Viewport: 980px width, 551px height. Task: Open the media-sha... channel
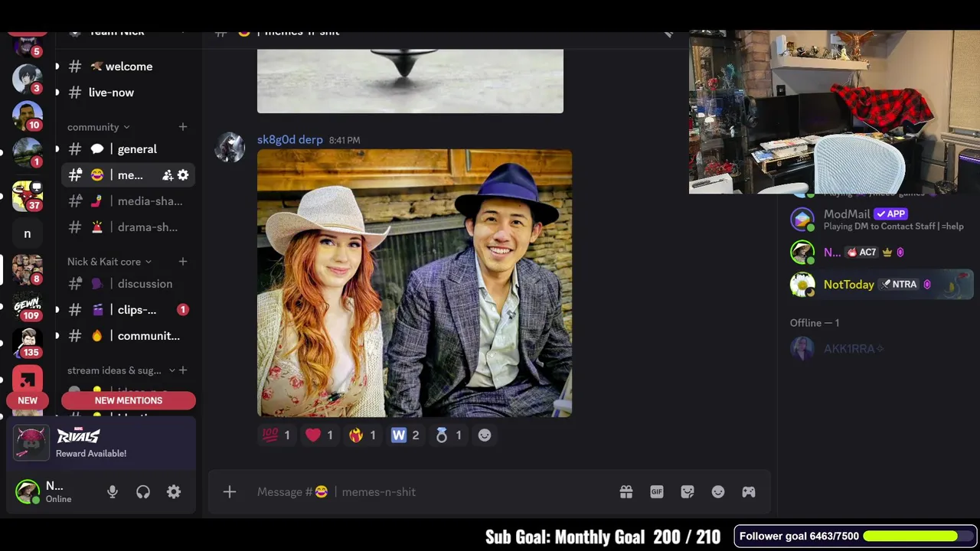tap(127, 201)
